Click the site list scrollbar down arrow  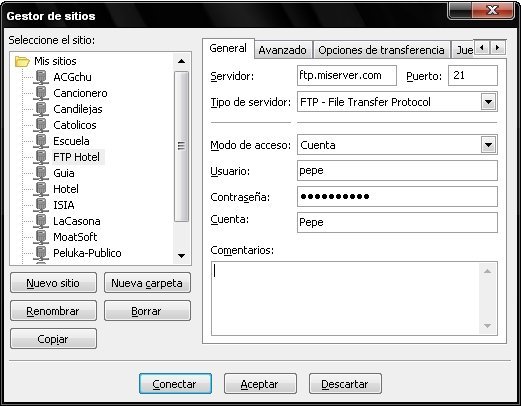181,256
